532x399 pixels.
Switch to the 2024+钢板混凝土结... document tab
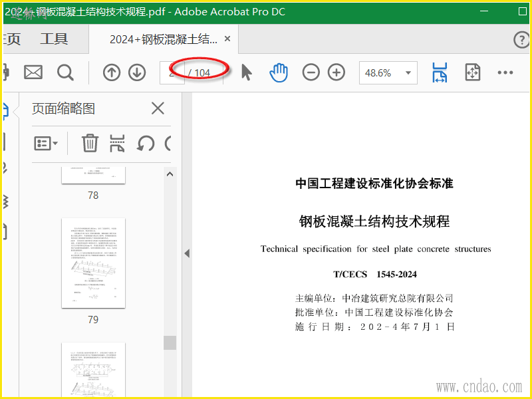pos(163,39)
